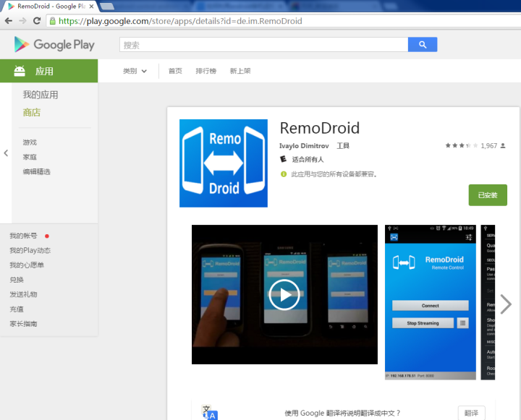This screenshot has width=521, height=420.
Task: Click the green padlock security icon
Action: pyautogui.click(x=53, y=21)
